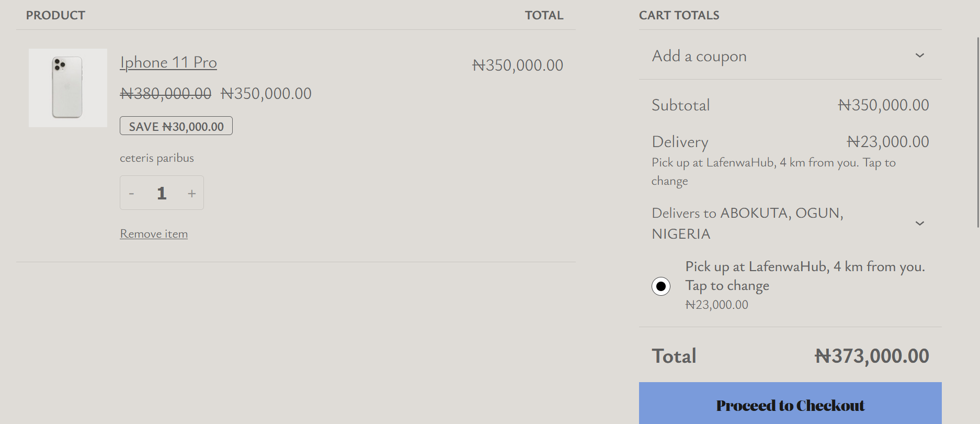Expand the Add a coupon section
The height and width of the screenshot is (424, 980).
[699, 56]
